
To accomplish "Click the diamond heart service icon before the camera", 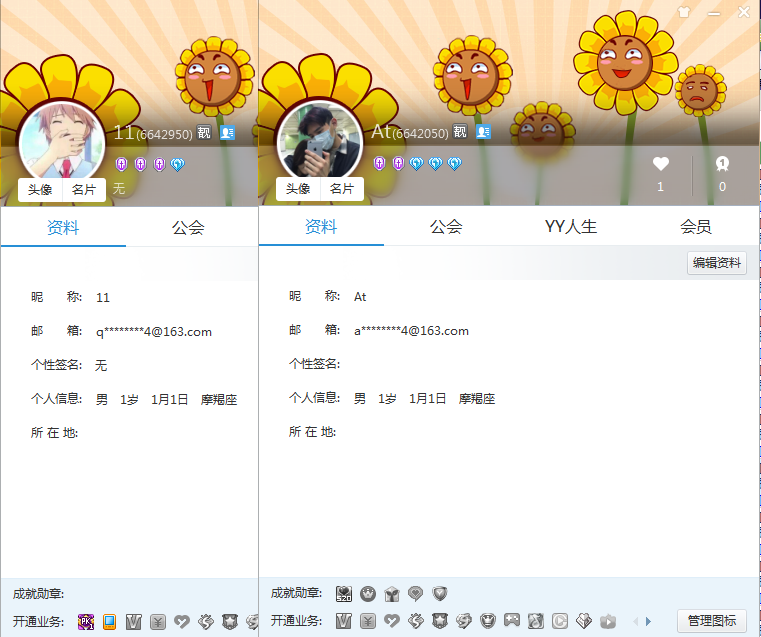I will pyautogui.click(x=584, y=621).
